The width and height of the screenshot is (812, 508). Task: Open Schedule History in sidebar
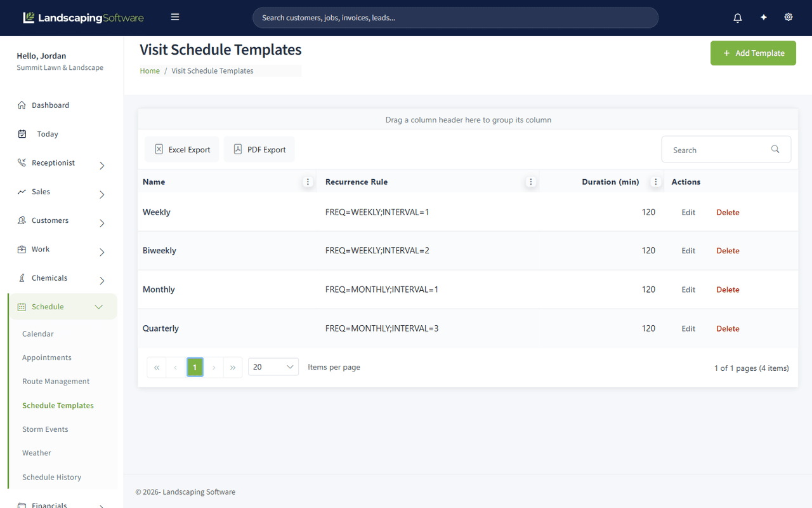[52, 478]
